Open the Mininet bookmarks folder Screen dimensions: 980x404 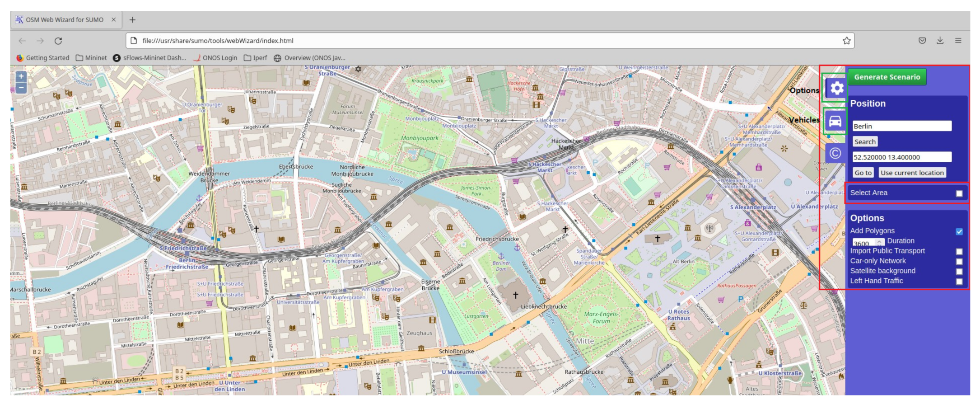coord(91,58)
